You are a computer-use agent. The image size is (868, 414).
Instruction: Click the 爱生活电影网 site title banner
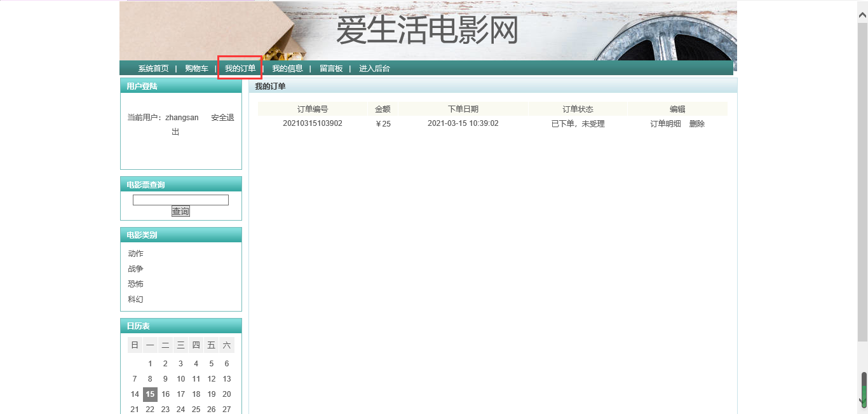click(x=427, y=31)
